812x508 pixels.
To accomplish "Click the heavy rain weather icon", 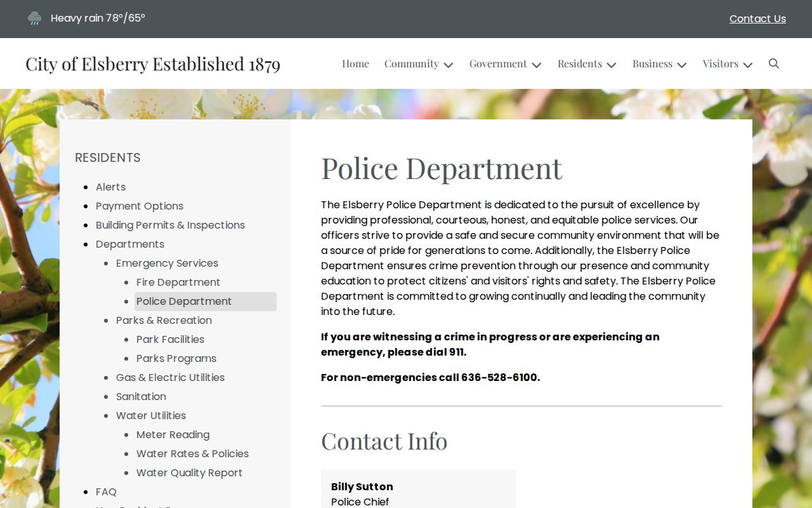I will pyautogui.click(x=34, y=18).
